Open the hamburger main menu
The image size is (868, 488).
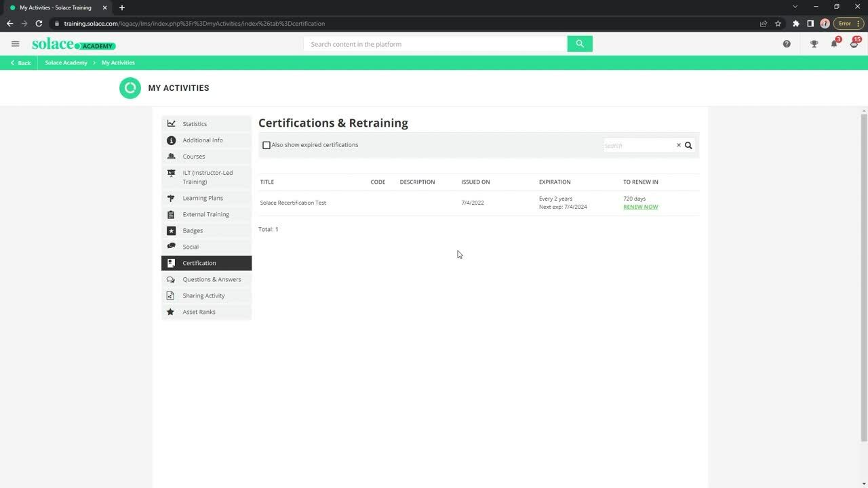click(15, 44)
